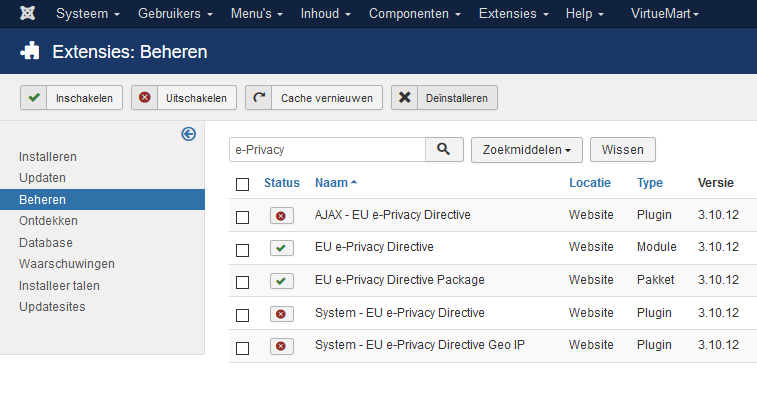
Task: Go to Updaten in the sidebar
Action: [x=42, y=178]
